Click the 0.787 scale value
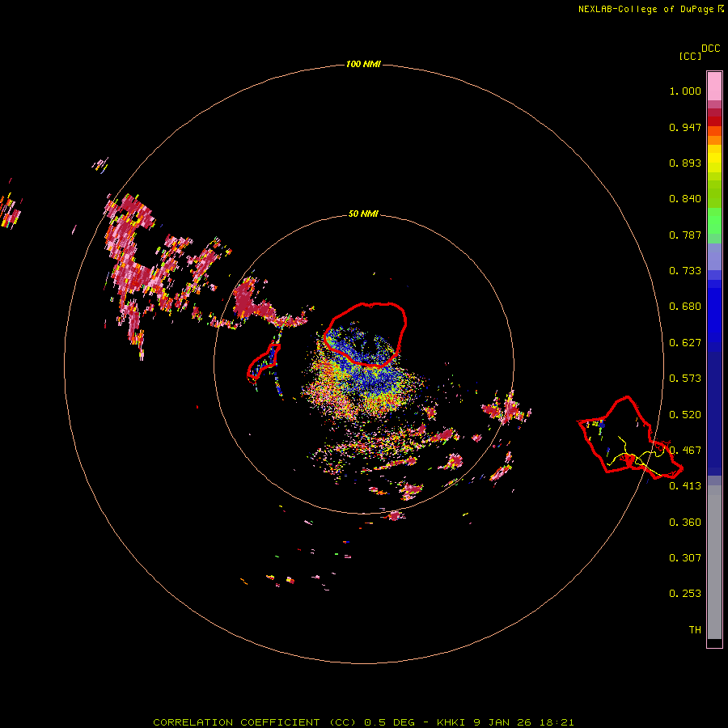Viewport: 728px width, 728px height. (685, 235)
